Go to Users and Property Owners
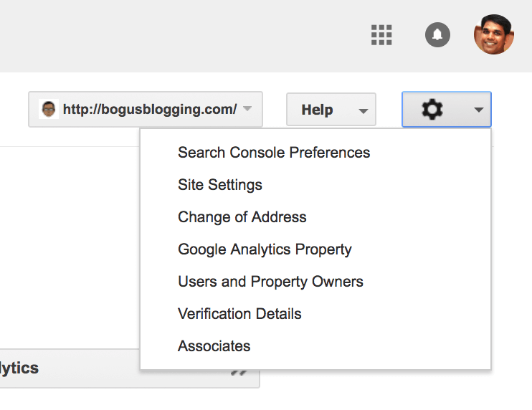 point(270,282)
